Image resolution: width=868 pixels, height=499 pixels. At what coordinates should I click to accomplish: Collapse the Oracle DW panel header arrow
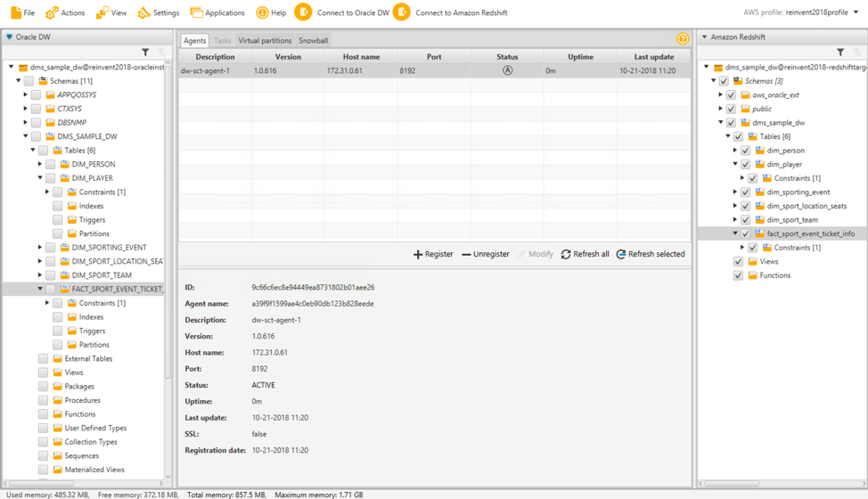(x=9, y=37)
